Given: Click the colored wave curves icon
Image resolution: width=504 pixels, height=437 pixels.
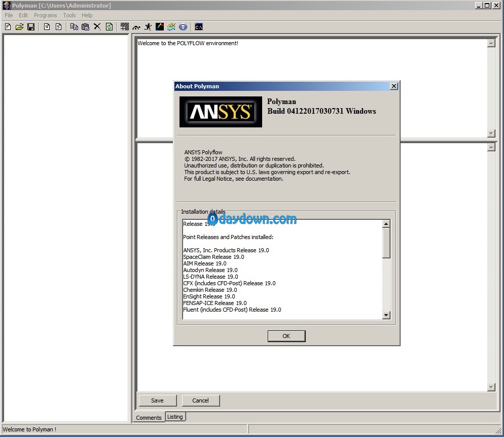Looking at the screenshot, I should pyautogui.click(x=171, y=27).
